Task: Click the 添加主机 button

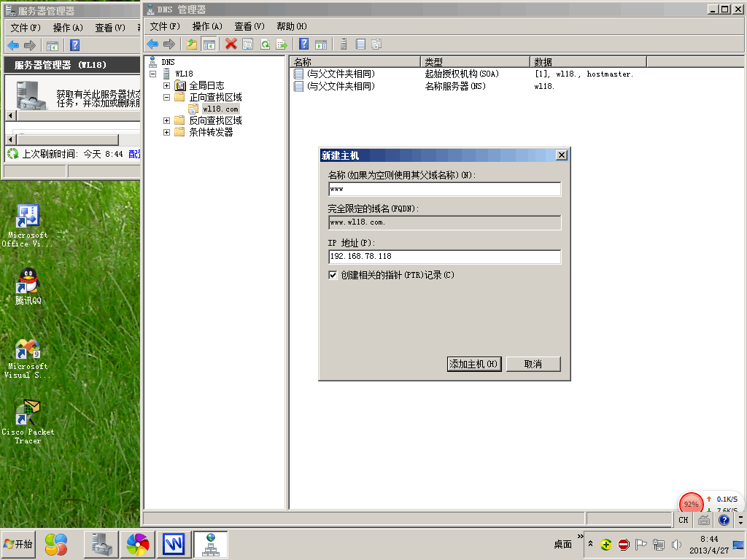Action: (x=473, y=364)
